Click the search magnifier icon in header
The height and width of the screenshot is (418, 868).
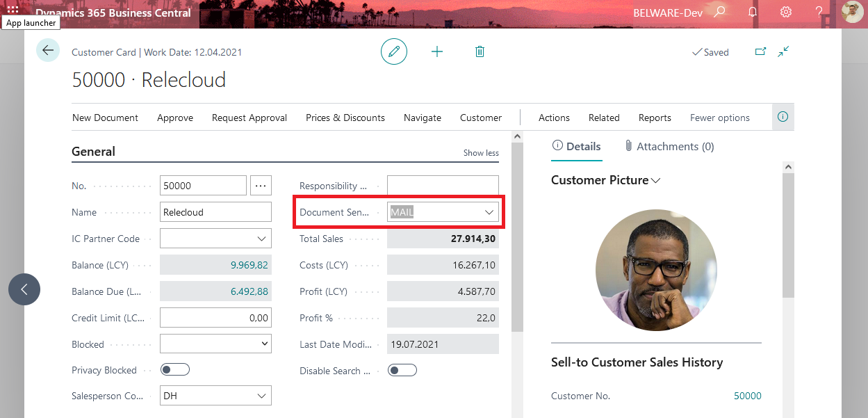[720, 12]
